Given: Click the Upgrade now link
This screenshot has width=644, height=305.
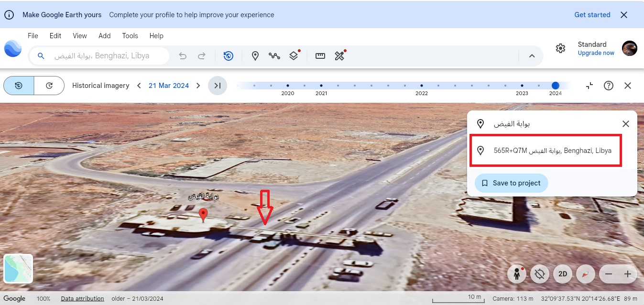Looking at the screenshot, I should [x=596, y=53].
